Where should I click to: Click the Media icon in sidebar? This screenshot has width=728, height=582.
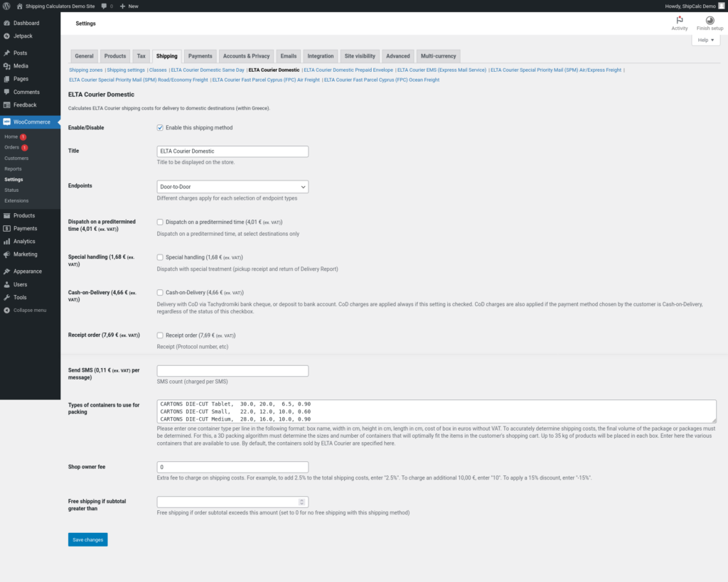[6, 66]
